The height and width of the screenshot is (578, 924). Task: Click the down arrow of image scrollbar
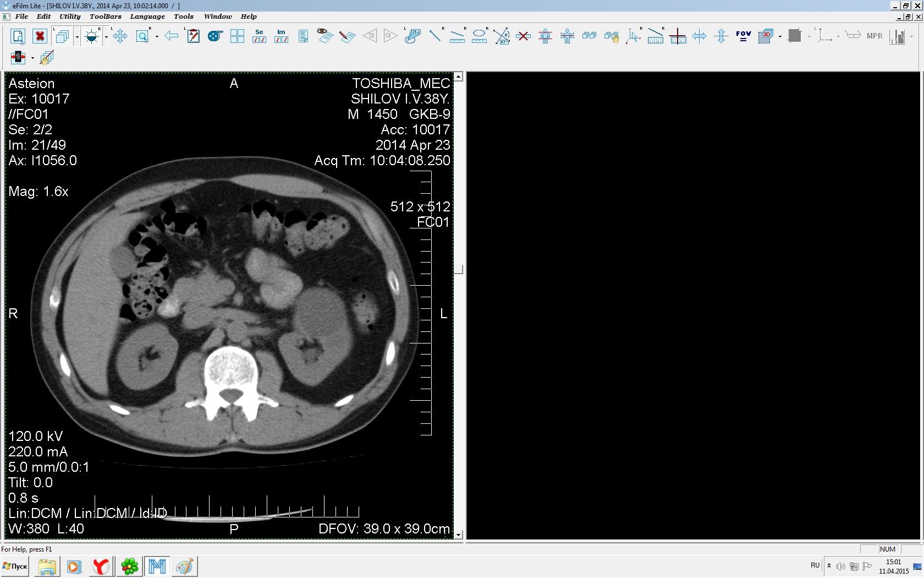point(458,535)
